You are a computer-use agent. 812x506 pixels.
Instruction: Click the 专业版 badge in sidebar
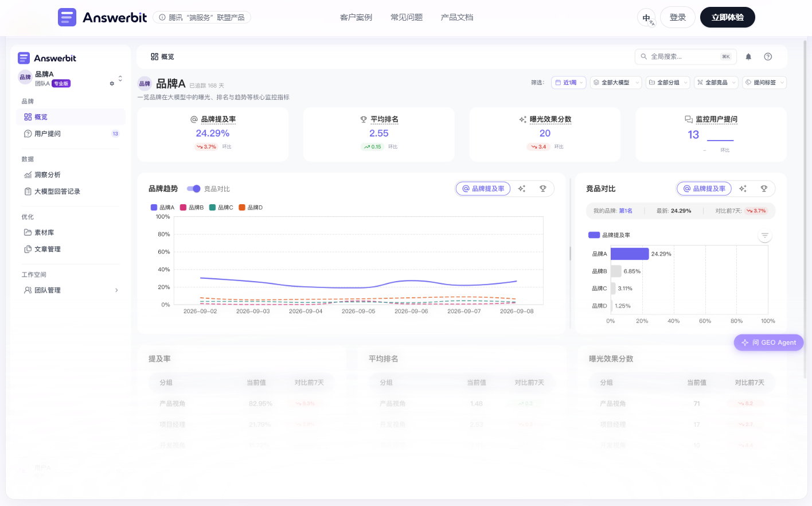[x=61, y=84]
